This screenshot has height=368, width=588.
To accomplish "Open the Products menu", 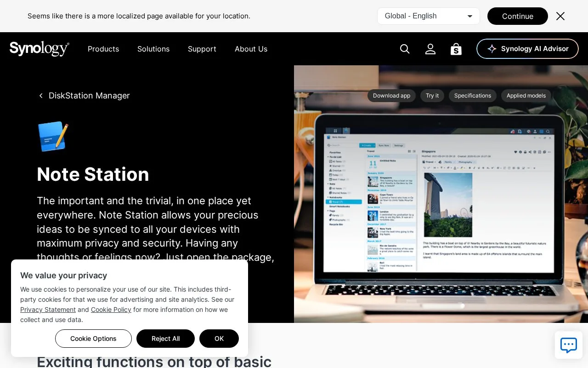I will pyautogui.click(x=103, y=49).
